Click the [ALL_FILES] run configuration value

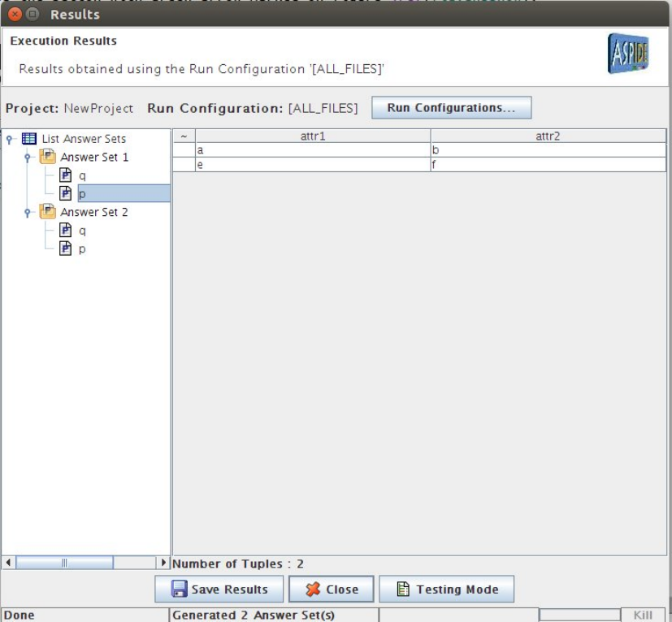(x=323, y=108)
